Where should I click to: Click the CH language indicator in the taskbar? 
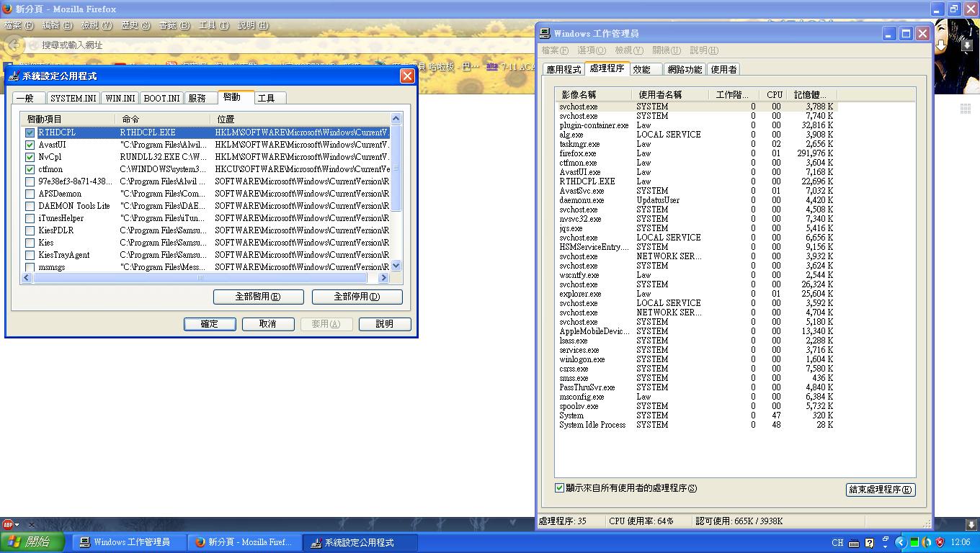(x=837, y=542)
